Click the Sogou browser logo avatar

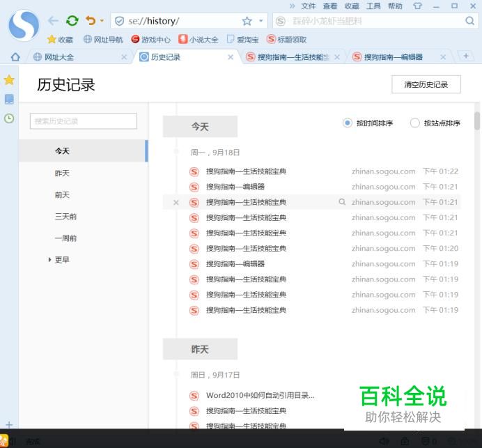click(24, 25)
